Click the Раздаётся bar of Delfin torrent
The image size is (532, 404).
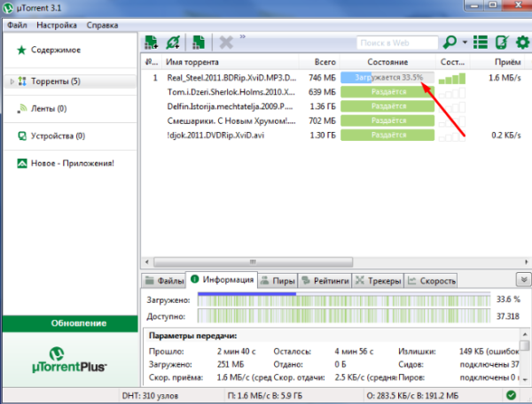tap(387, 106)
